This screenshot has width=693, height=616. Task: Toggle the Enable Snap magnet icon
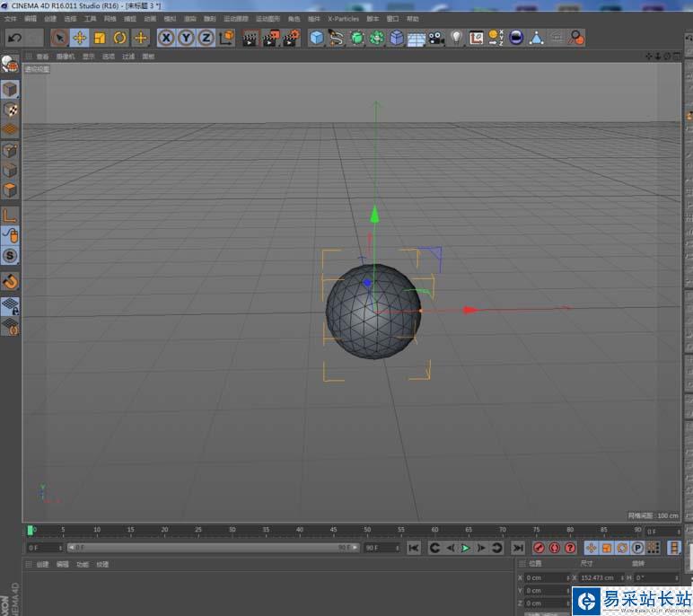pyautogui.click(x=10, y=281)
